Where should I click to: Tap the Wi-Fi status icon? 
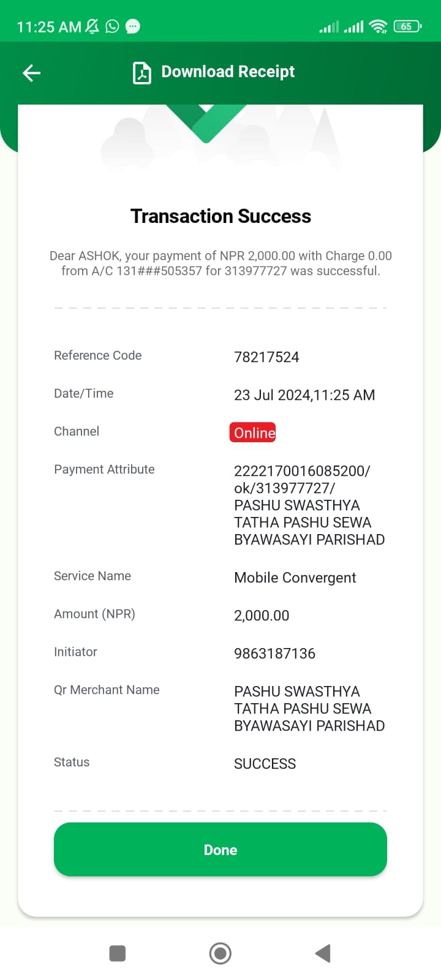[x=379, y=26]
